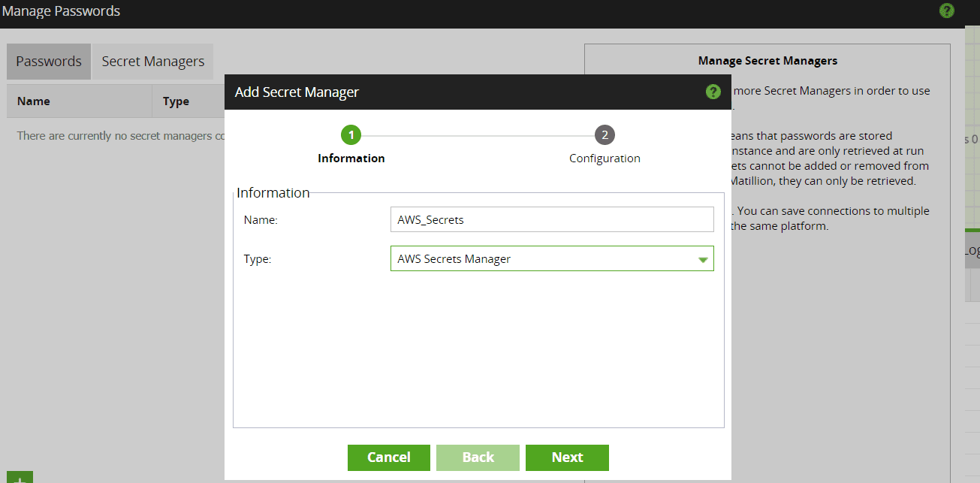The image size is (980, 483).
Task: Click the Name input field
Action: pyautogui.click(x=552, y=220)
